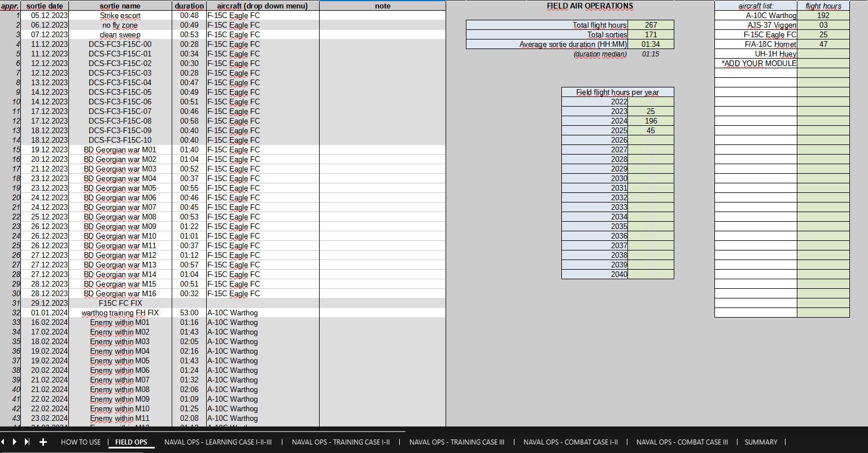Image resolution: width=868 pixels, height=453 pixels.
Task: Click the previous sheet arrow
Action: 3,442
